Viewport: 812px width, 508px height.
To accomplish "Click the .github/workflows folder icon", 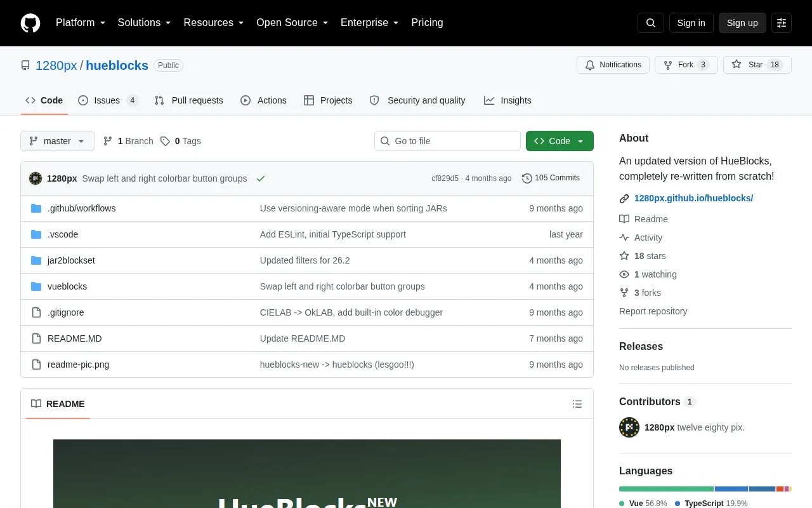I will pyautogui.click(x=36, y=208).
